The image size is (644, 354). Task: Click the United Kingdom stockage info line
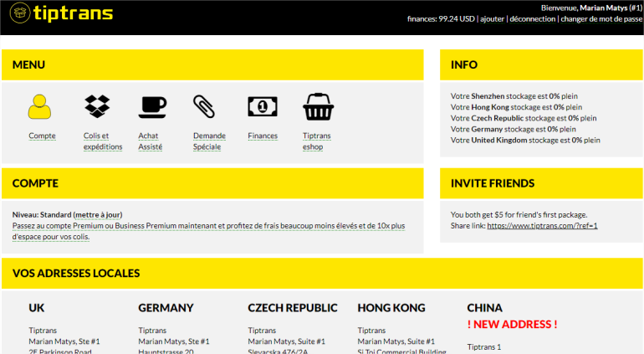[525, 141]
